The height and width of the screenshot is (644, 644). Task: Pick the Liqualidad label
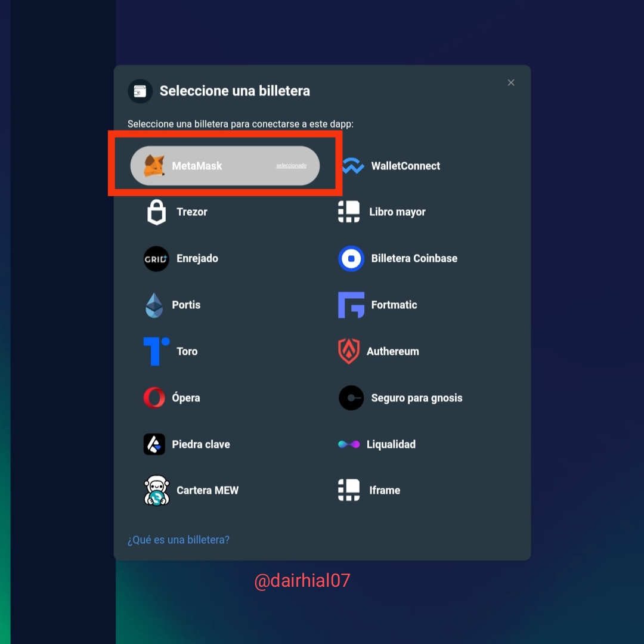coord(391,444)
